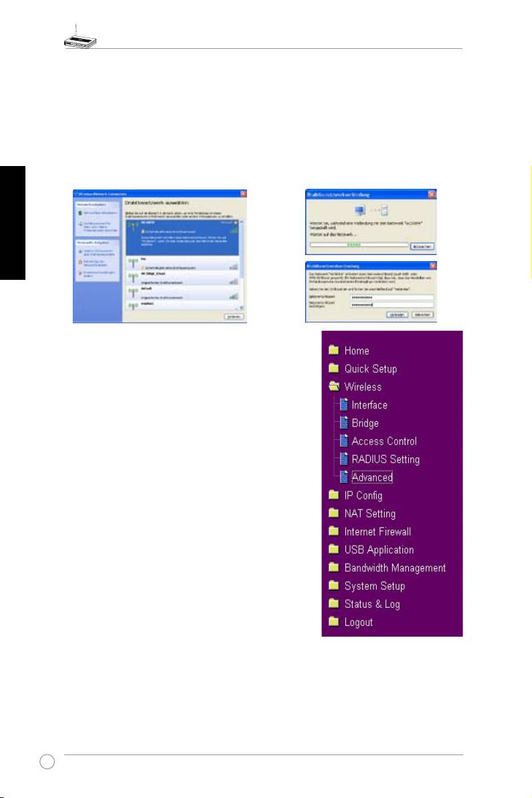Click the Logout folder icon

tap(333, 622)
